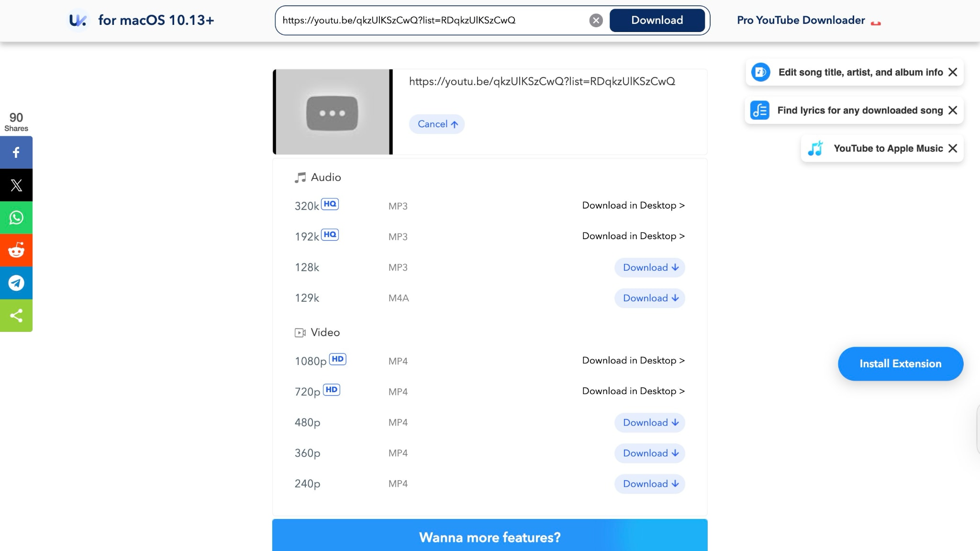
Task: Share on Reddit
Action: pos(16,250)
